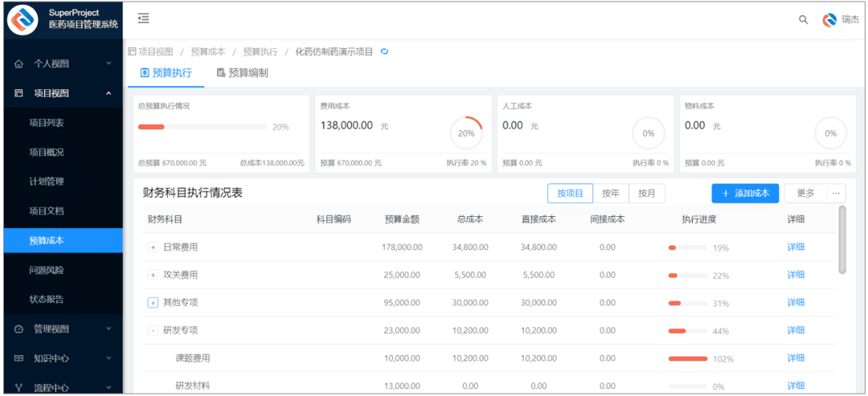Viewport: 868px width, 396px height.
Task: Open 项目列表 in the sidebar
Action: (47, 123)
